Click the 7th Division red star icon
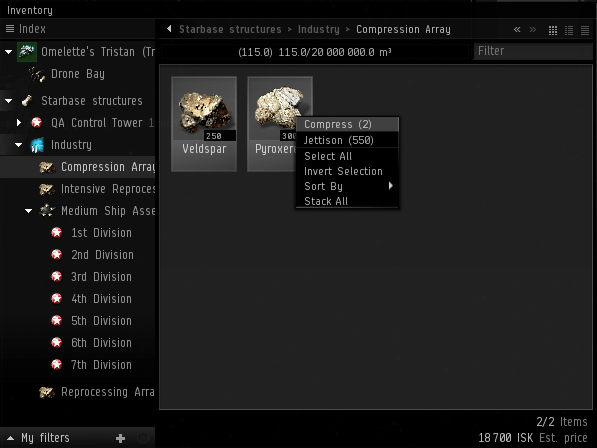 tap(57, 365)
